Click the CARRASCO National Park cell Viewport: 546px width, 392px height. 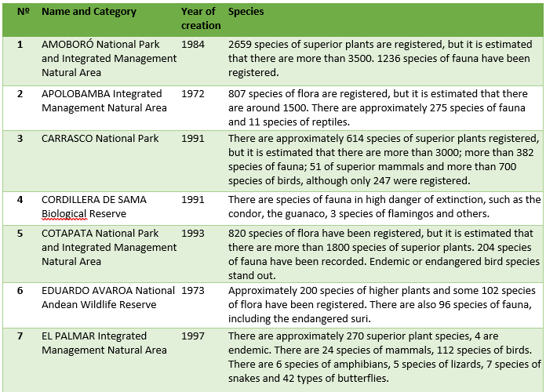point(100,139)
